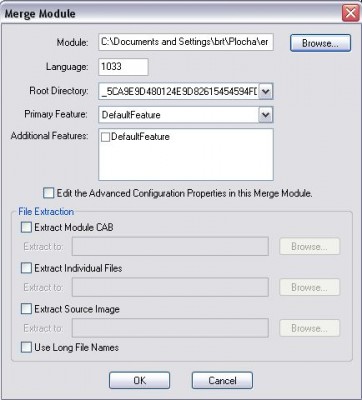Click the Extract to field under Individual Files

click(170, 287)
